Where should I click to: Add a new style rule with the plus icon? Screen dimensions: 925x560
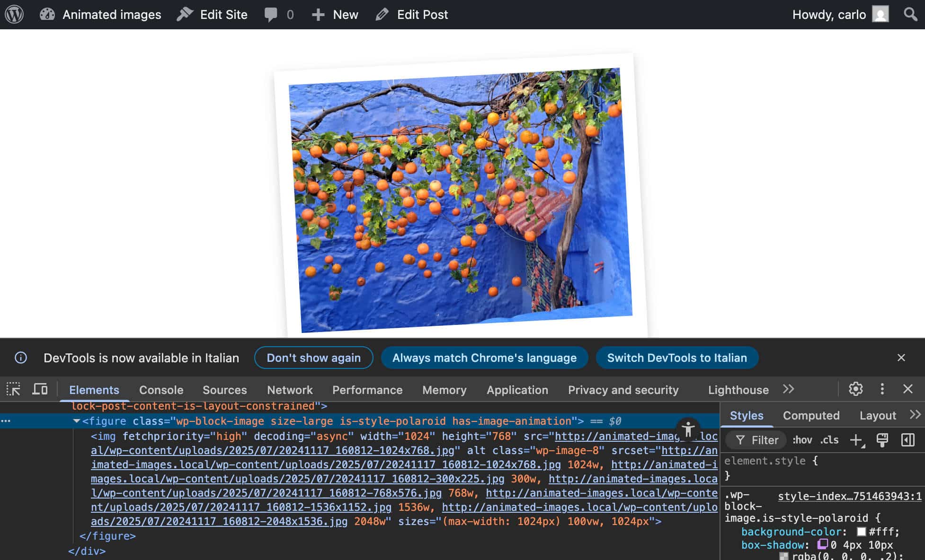coord(855,440)
